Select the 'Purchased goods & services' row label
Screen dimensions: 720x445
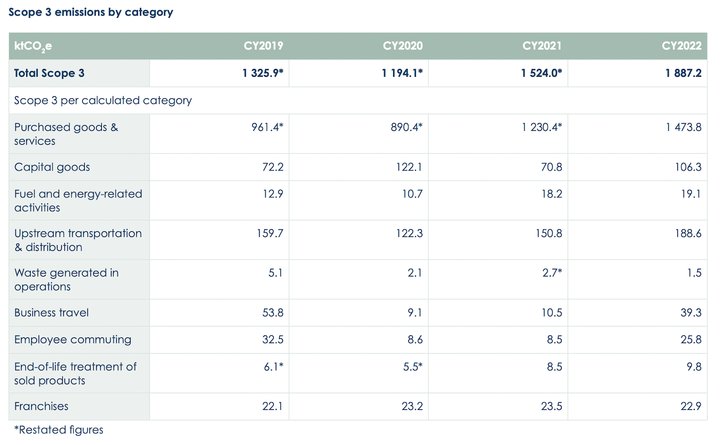tap(65, 134)
